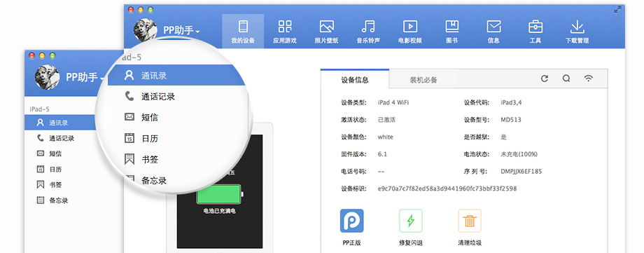Open 信息 in the toolbar

493,32
